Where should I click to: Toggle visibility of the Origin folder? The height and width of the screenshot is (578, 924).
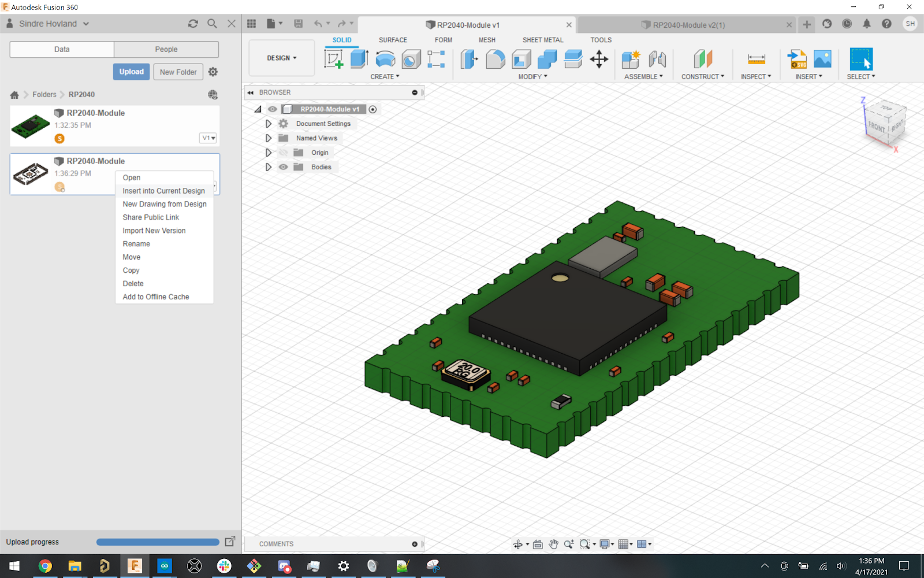click(283, 153)
